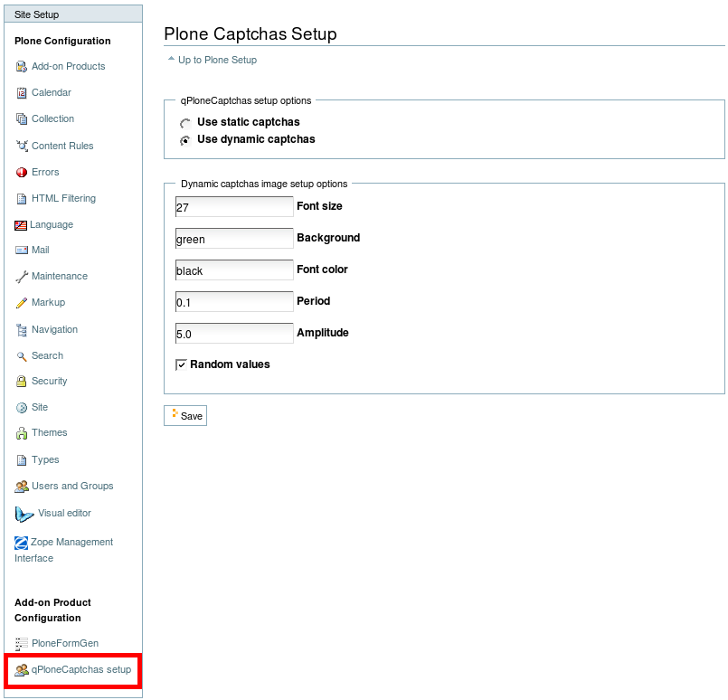Click the Zope Management Interface icon
Viewport: 728px width, 700px height.
pyautogui.click(x=22, y=543)
